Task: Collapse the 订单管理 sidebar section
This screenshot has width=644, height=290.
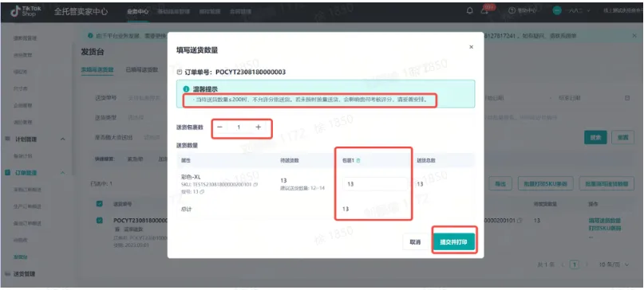Action: coord(63,173)
